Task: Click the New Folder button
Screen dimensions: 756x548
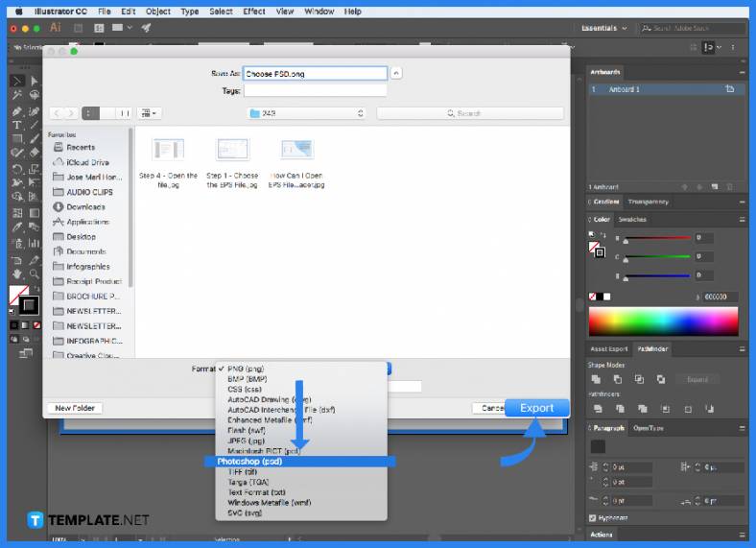Action: coord(74,408)
